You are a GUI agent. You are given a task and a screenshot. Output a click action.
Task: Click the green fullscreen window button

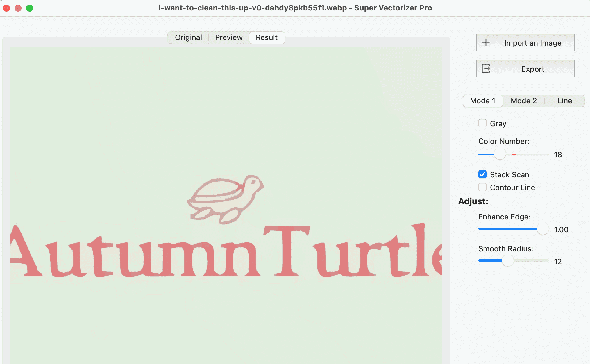pos(30,8)
